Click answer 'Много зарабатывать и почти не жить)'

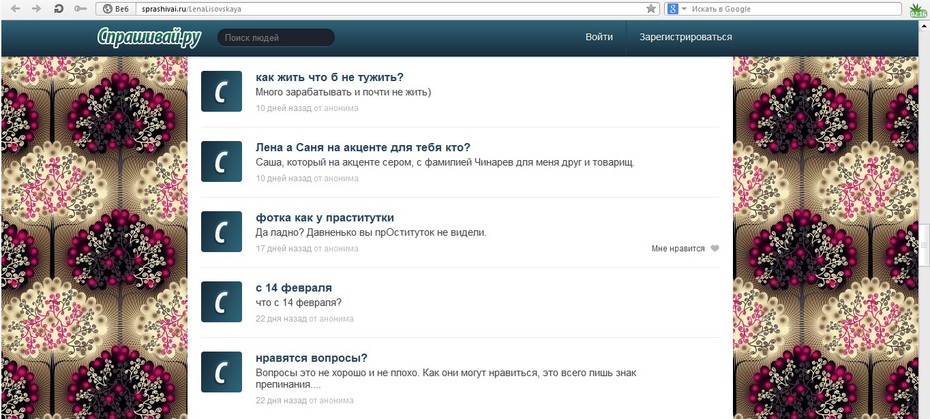[343, 93]
